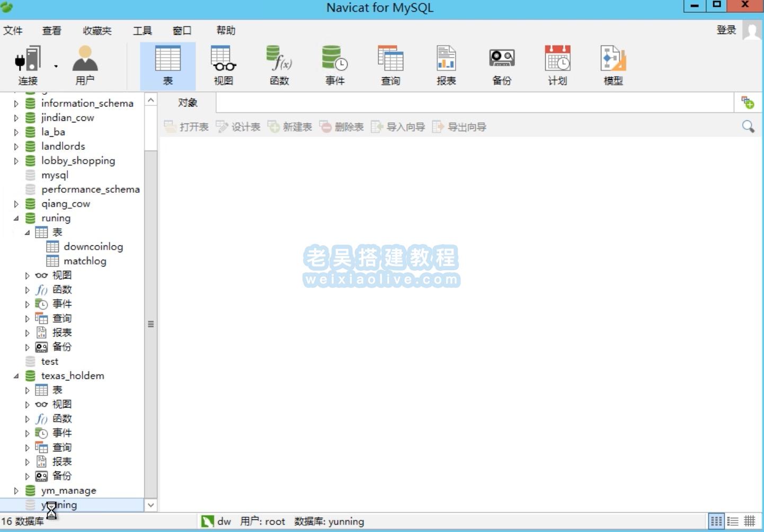The height and width of the screenshot is (532, 764).
Task: Click the 登录 (Login) link
Action: point(726,30)
